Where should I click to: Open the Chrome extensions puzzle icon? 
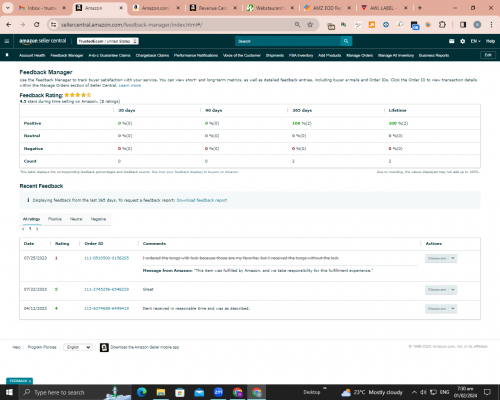point(442,25)
